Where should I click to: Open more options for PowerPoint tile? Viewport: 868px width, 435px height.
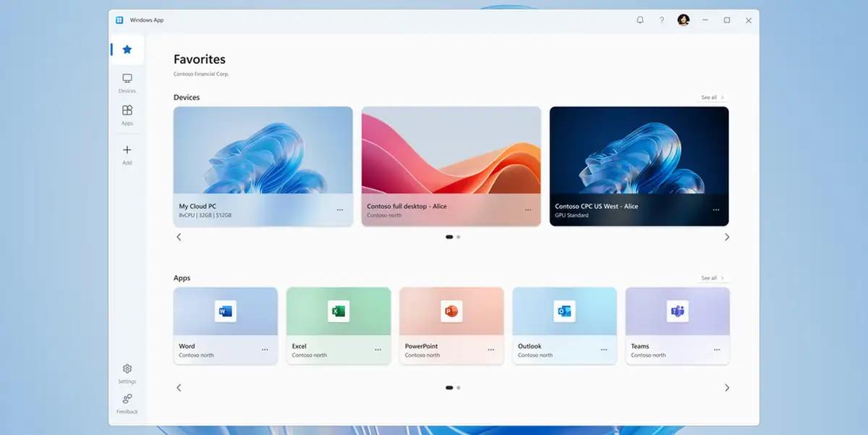point(491,350)
